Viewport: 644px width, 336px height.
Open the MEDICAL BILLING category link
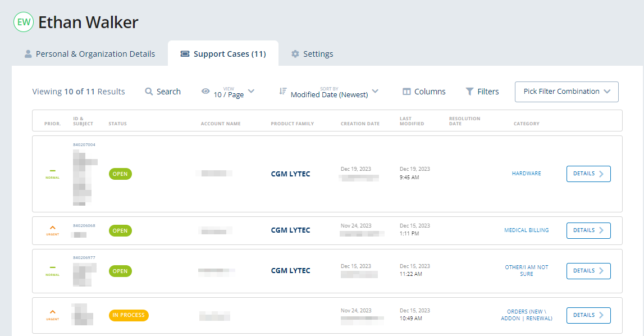526,230
